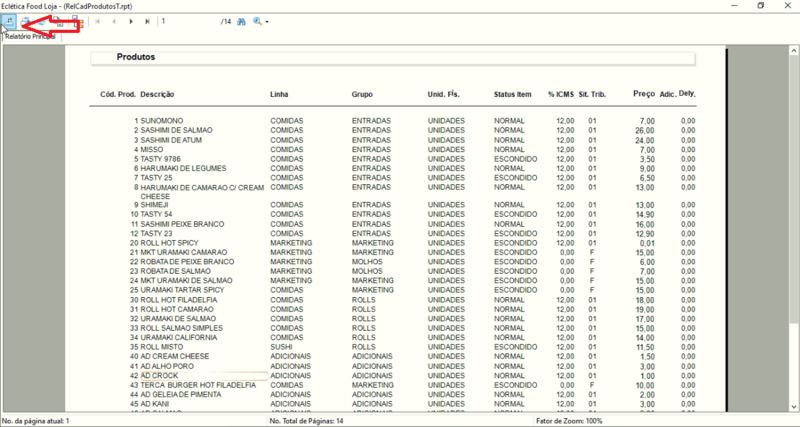Click the AD KANI description
The height and width of the screenshot is (427, 800).
pos(155,404)
